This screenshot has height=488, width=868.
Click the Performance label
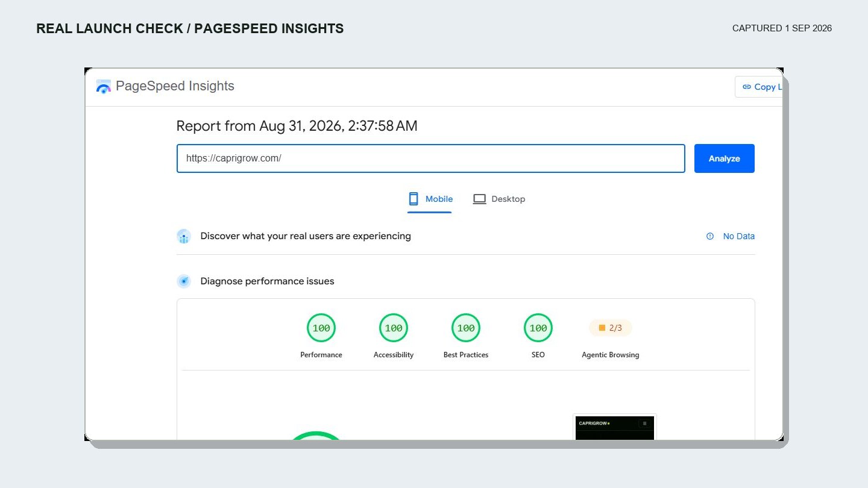tap(321, 355)
